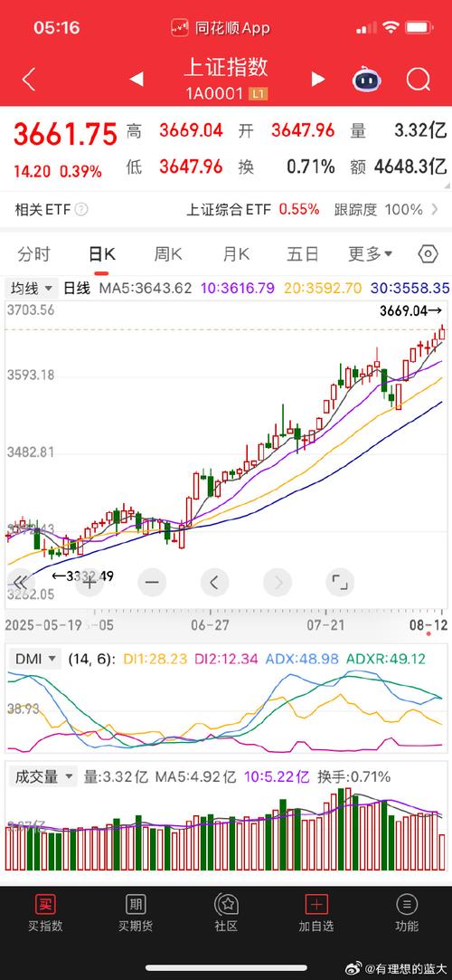
Task: Tap the MA5:3643.62 value
Action: [x=146, y=288]
